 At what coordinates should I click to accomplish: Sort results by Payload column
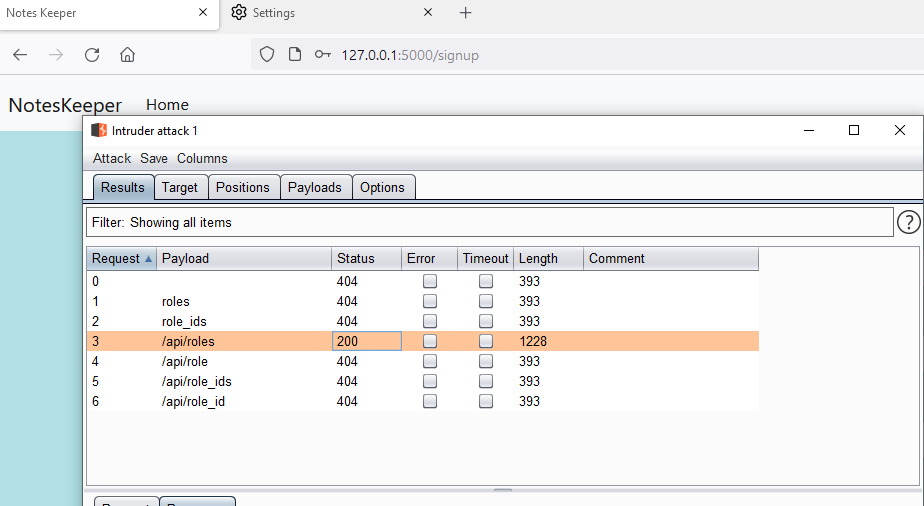244,259
